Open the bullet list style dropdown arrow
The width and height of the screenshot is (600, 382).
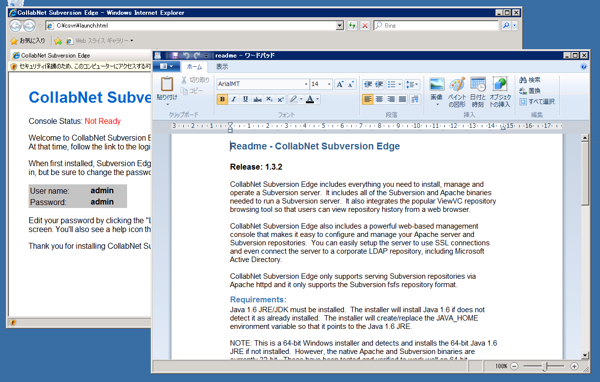point(399,84)
